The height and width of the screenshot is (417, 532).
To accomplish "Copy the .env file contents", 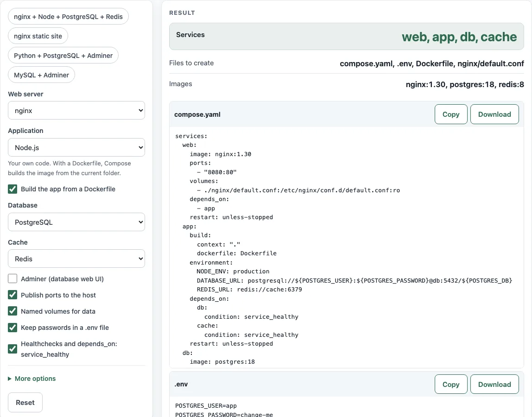I will tap(451, 385).
